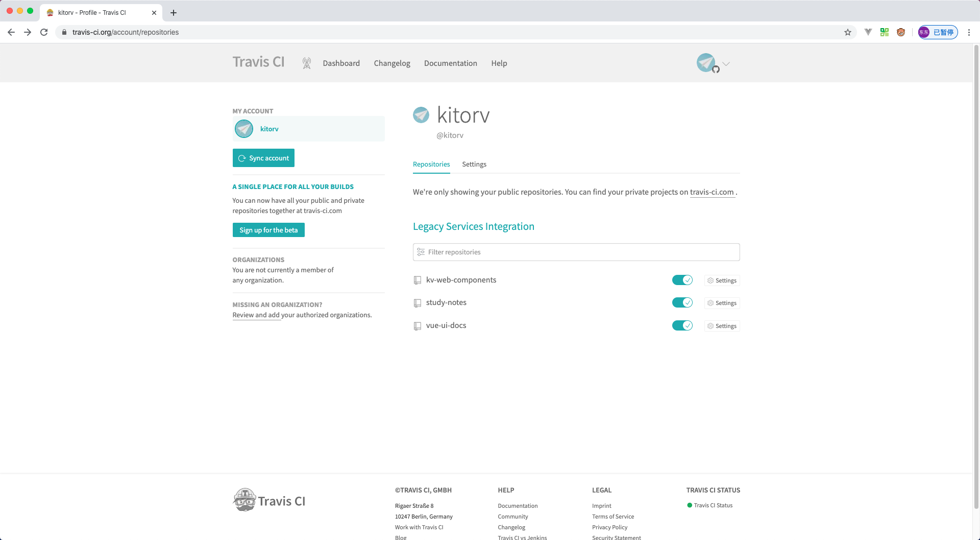Click the Travis CI mascot logo in footer
Image resolution: width=980 pixels, height=540 pixels.
point(244,500)
